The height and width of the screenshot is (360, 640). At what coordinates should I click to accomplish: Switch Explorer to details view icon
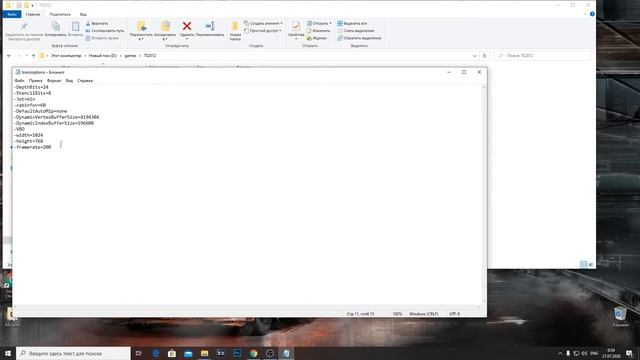click(584, 264)
